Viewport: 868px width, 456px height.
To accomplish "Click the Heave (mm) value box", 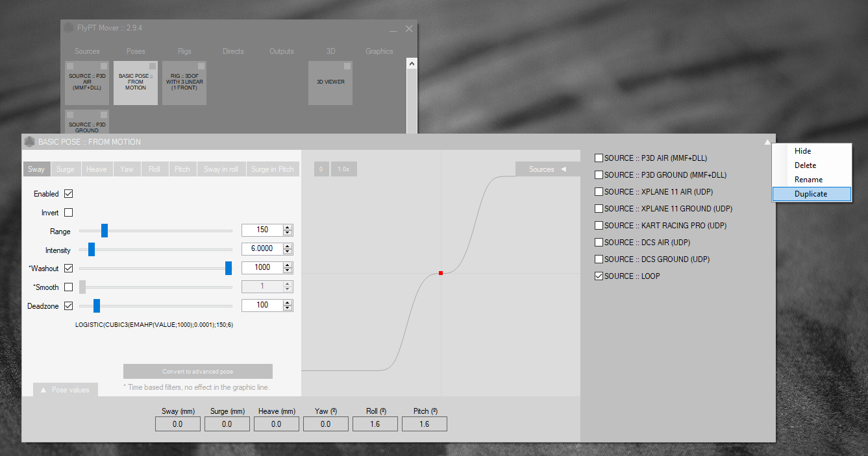I will click(276, 424).
